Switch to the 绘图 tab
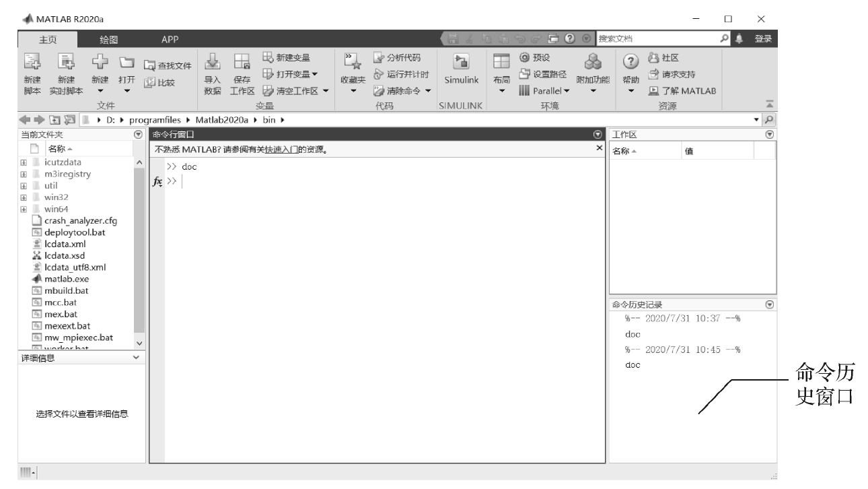 [108, 40]
